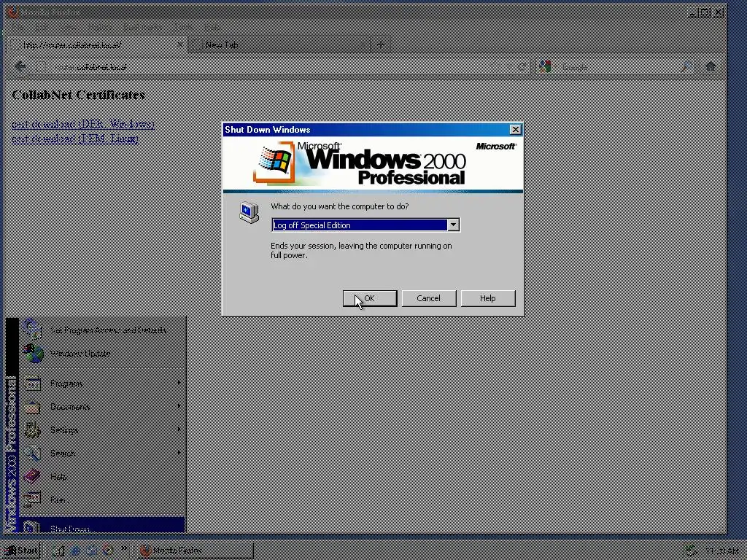Click the search magnifier icon in Firefox
The width and height of the screenshot is (747, 560).
tap(686, 66)
